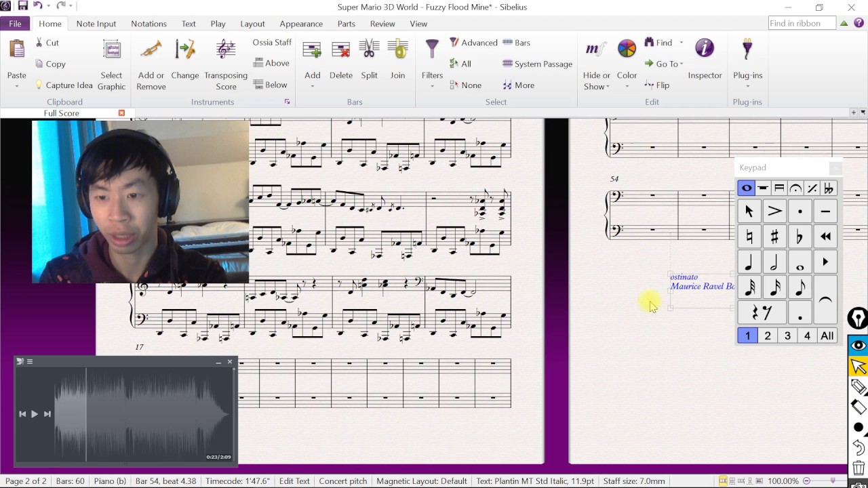
Task: Open the Note Input ribbon tab
Action: pos(96,24)
